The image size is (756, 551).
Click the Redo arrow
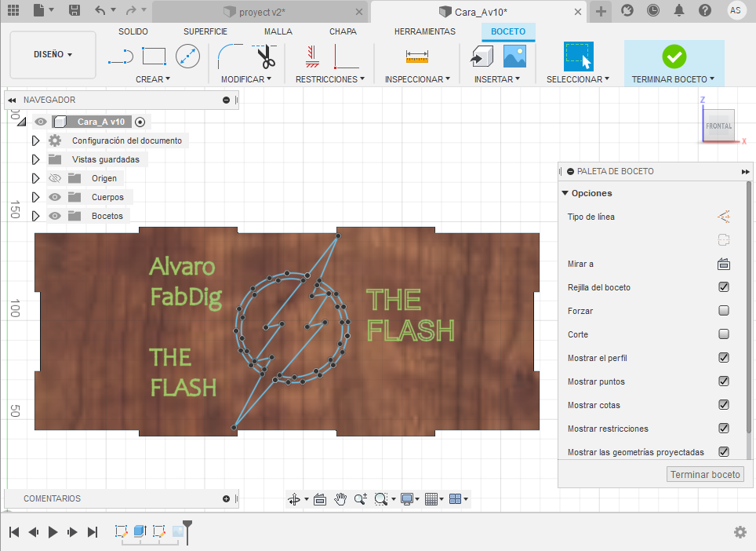[131, 10]
